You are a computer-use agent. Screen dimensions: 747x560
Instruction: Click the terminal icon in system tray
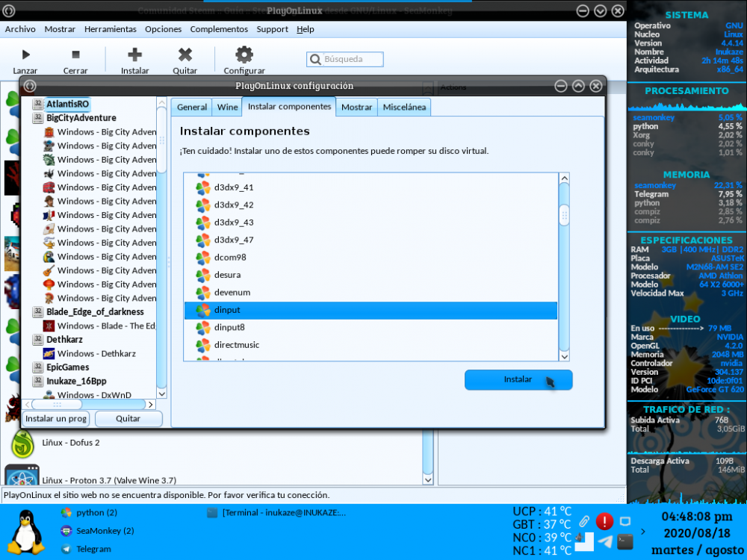pos(626,541)
